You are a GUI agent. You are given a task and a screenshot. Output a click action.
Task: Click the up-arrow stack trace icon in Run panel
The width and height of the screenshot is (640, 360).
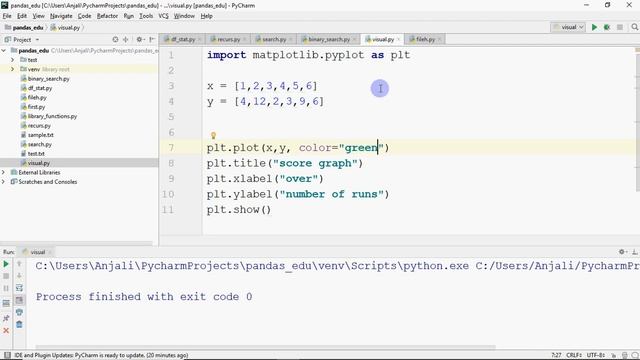[19, 264]
